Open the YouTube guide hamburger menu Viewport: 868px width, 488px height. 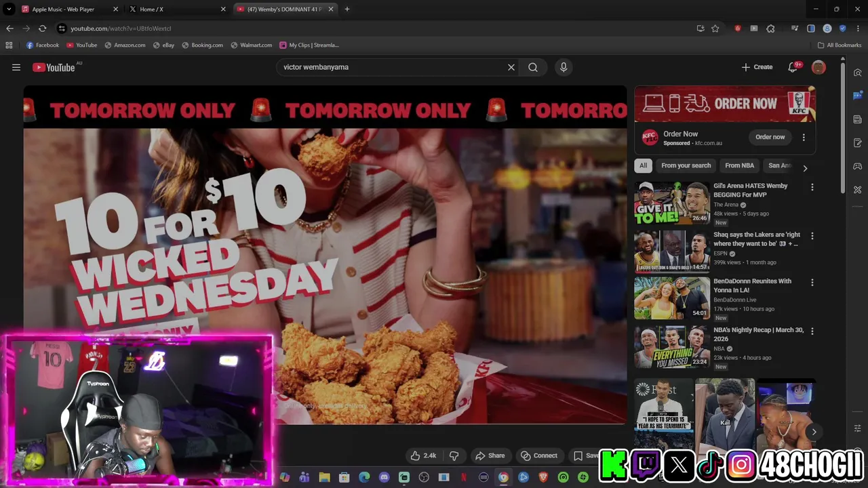(x=16, y=67)
